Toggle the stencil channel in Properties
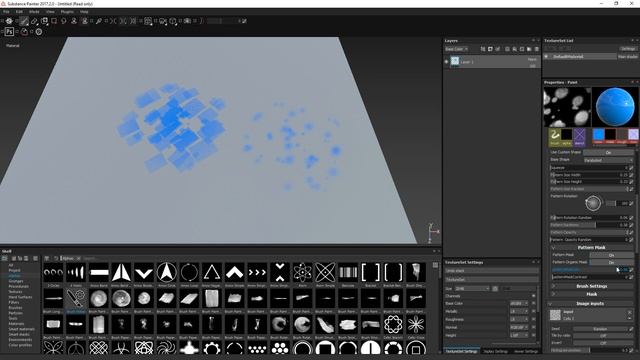 580,137
